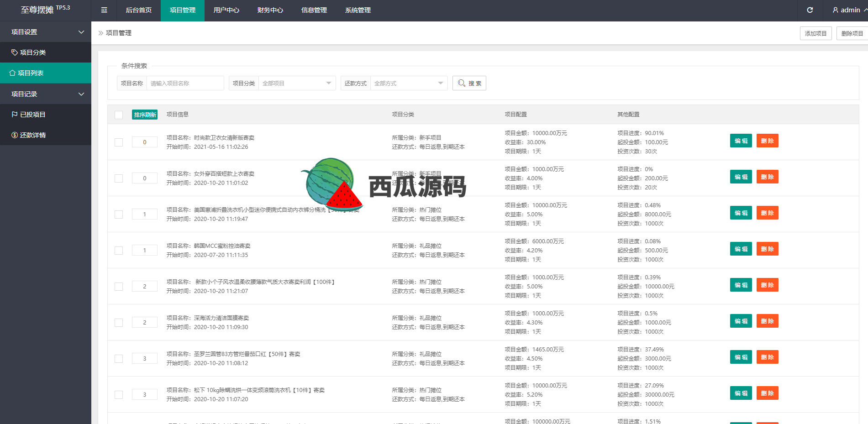Screen dimensions: 868x424
Task: Click the 排序刷新 button
Action: (145, 115)
